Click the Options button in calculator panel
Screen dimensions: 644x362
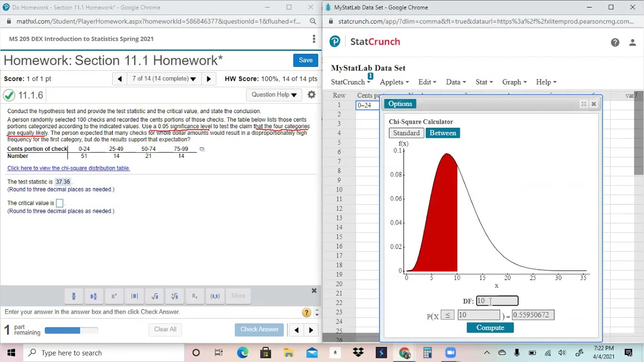[x=400, y=104]
